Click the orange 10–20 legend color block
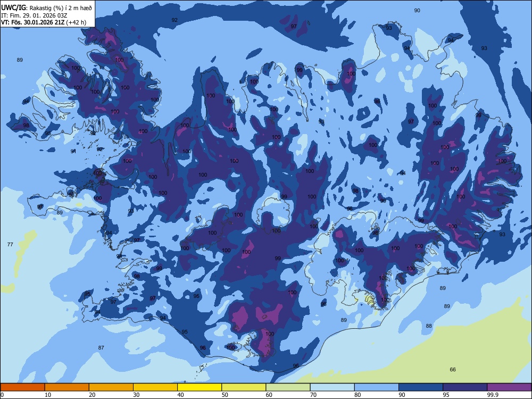Viewport: 532px width, 399px height. click(67, 387)
